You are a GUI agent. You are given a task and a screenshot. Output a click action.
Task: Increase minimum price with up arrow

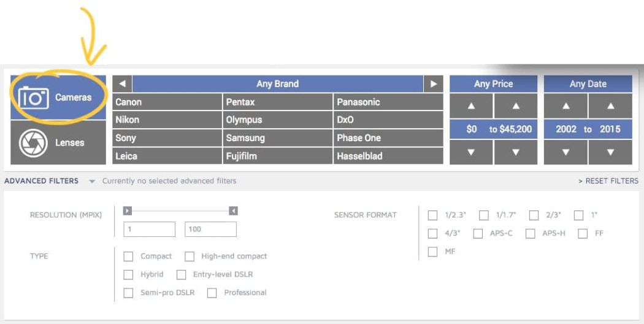click(471, 106)
